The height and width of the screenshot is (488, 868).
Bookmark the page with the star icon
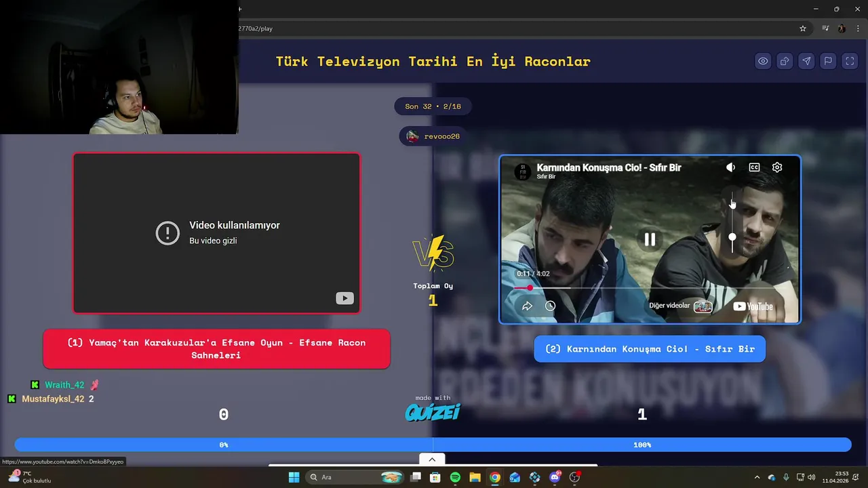803,28
